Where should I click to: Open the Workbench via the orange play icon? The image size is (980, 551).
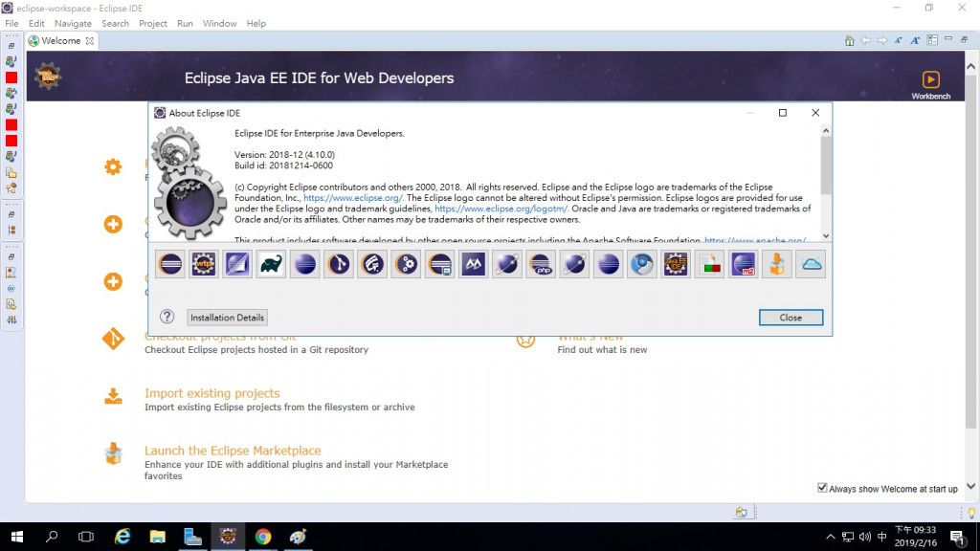coord(930,79)
